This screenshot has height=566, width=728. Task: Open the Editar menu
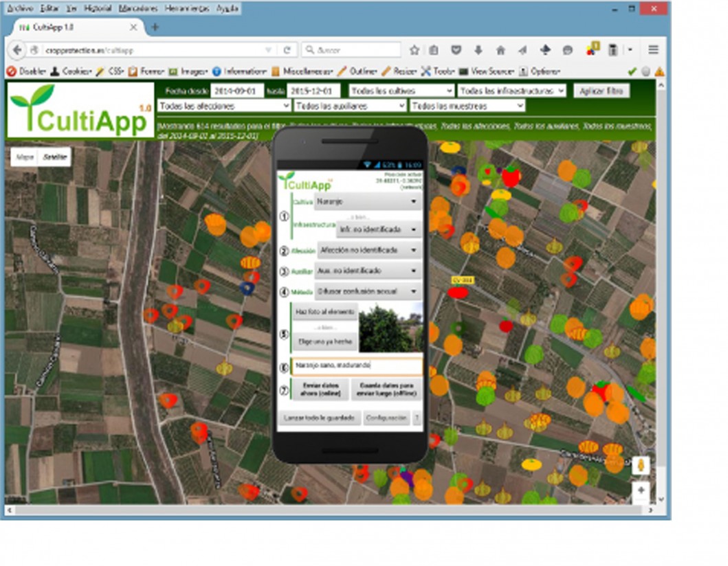pyautogui.click(x=49, y=8)
